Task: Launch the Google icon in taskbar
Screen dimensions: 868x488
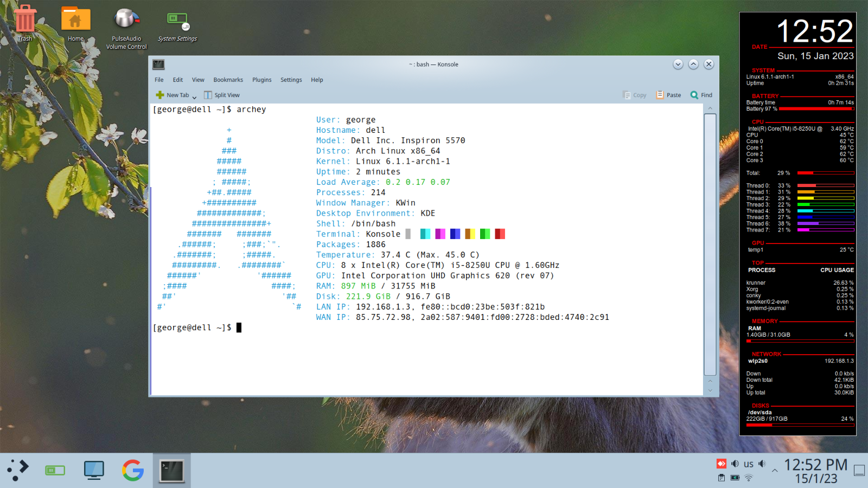Action: point(133,470)
